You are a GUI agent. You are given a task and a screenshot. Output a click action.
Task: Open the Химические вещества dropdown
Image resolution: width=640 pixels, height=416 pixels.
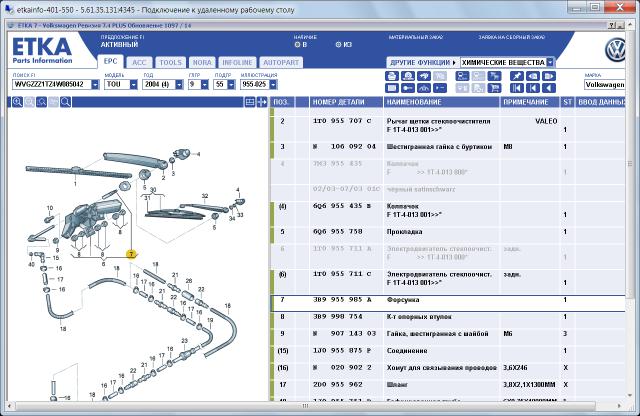550,62
